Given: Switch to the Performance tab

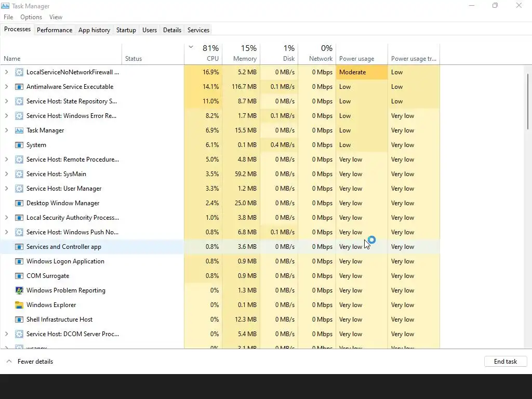Looking at the screenshot, I should (x=55, y=30).
